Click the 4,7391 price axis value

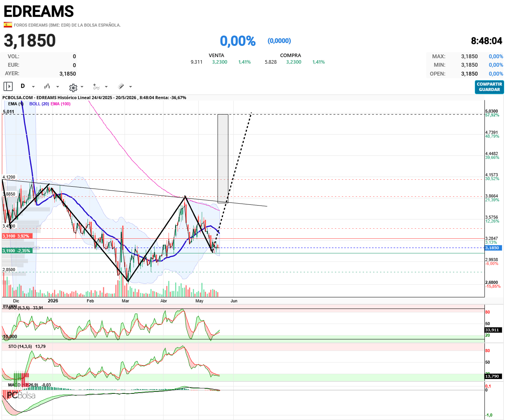point(491,132)
